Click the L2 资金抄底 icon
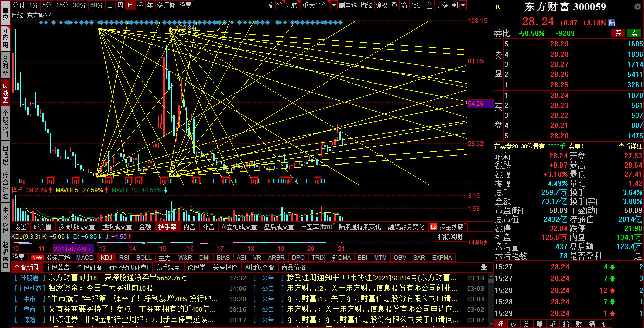Viewport: 644px width, 328px height. 434,227
